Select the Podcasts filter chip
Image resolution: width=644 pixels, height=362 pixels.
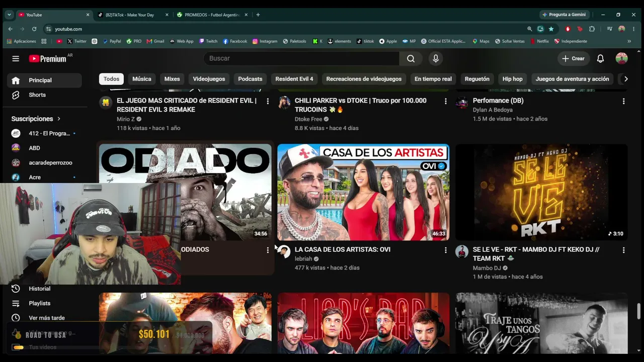[x=250, y=79]
